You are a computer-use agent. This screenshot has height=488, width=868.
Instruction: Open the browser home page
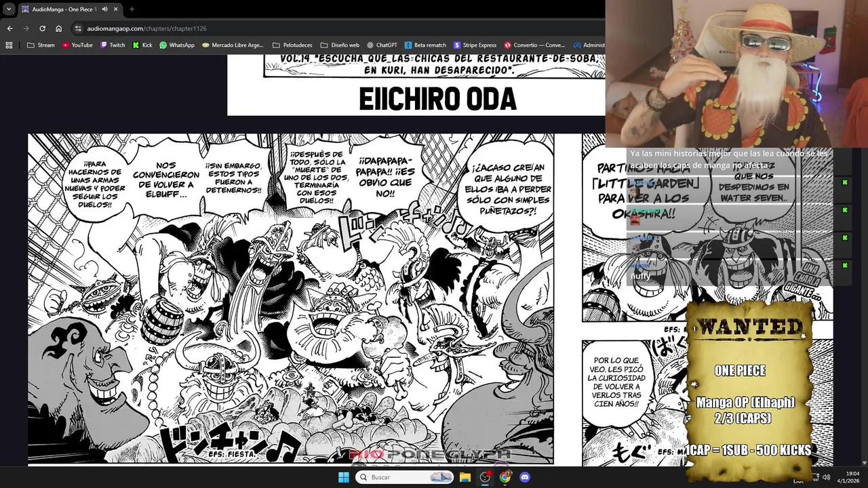[58, 28]
